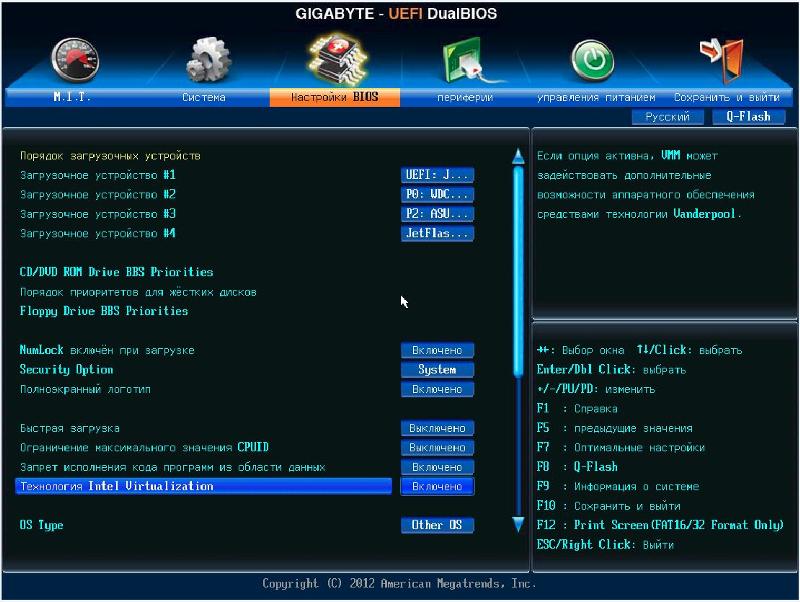Image resolution: width=800 pixels, height=602 pixels.
Task: Click Порядок загрузочных устройств heading
Action: pos(110,156)
